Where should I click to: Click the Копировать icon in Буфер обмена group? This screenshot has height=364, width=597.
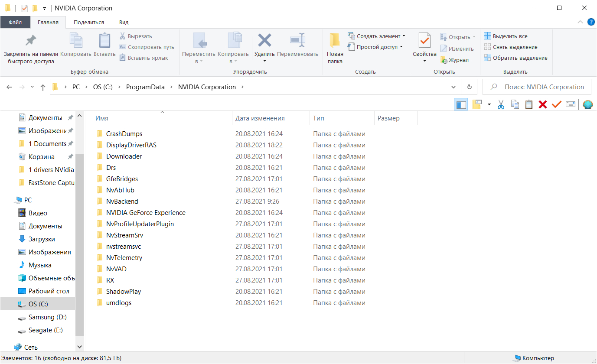click(76, 41)
